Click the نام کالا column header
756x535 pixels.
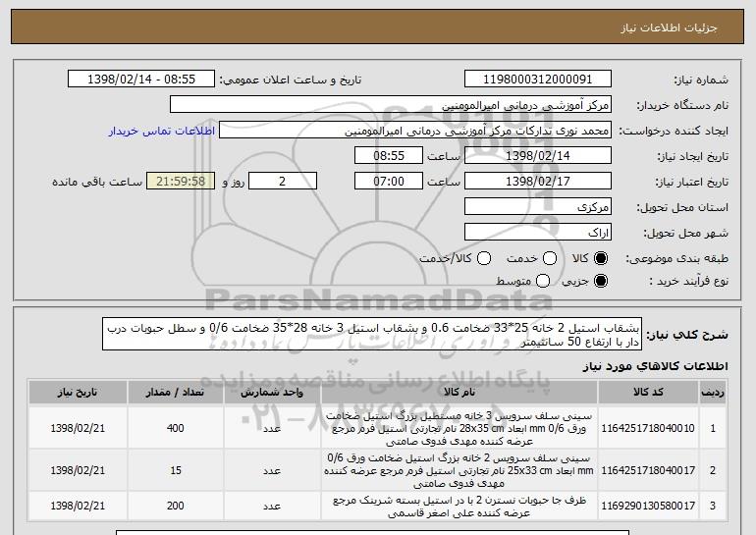point(459,393)
